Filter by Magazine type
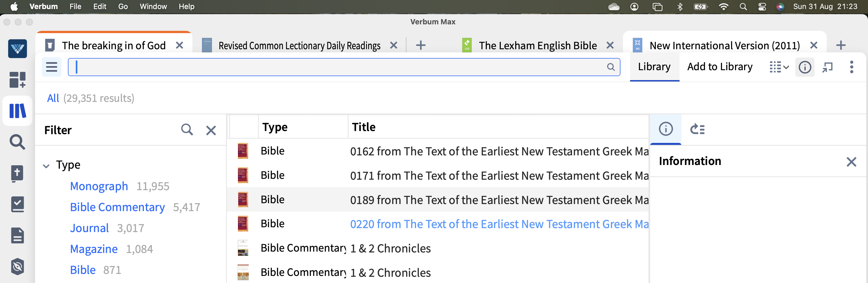Screen dimensions: 868x283 (x=94, y=249)
